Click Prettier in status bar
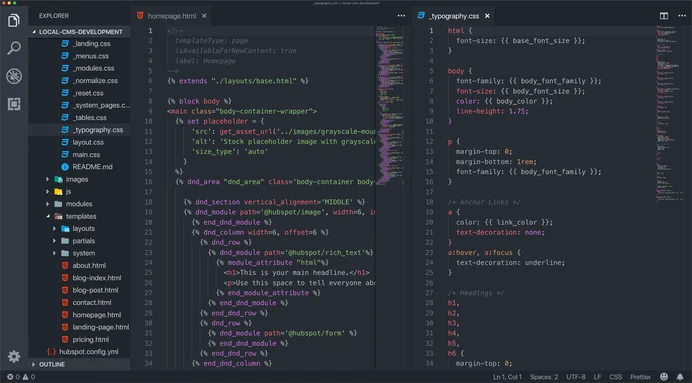Screen dimensions: 692x383 coord(640,377)
